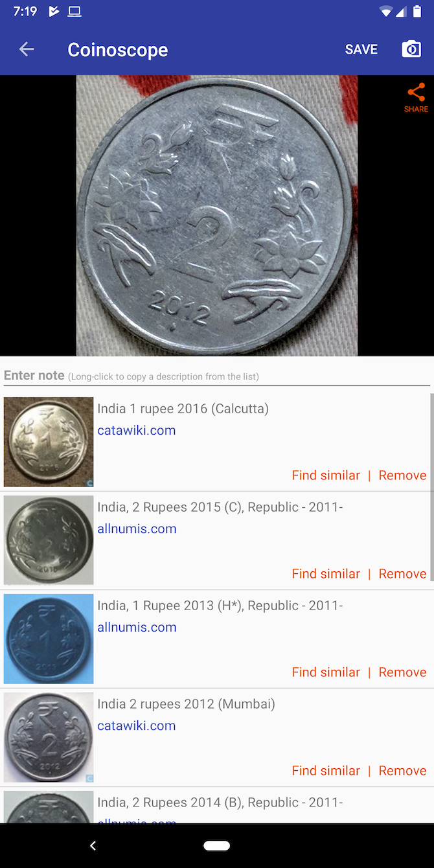Screen dimensions: 434x868
Task: Save the coin with SAVE button
Action: click(361, 50)
